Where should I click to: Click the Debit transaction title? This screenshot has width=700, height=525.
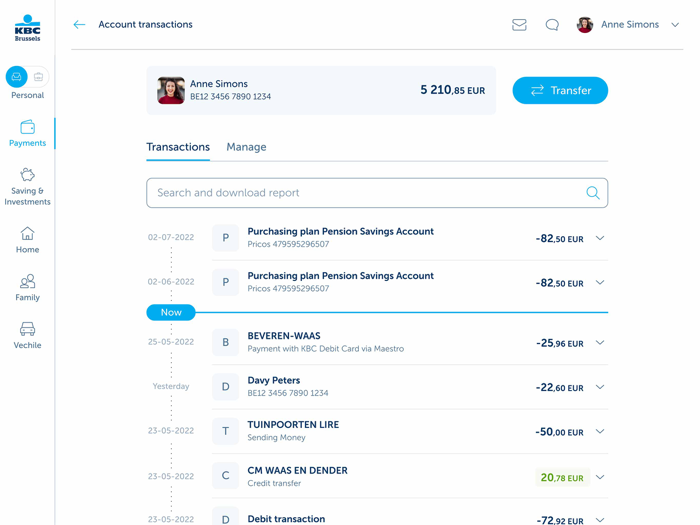(286, 519)
